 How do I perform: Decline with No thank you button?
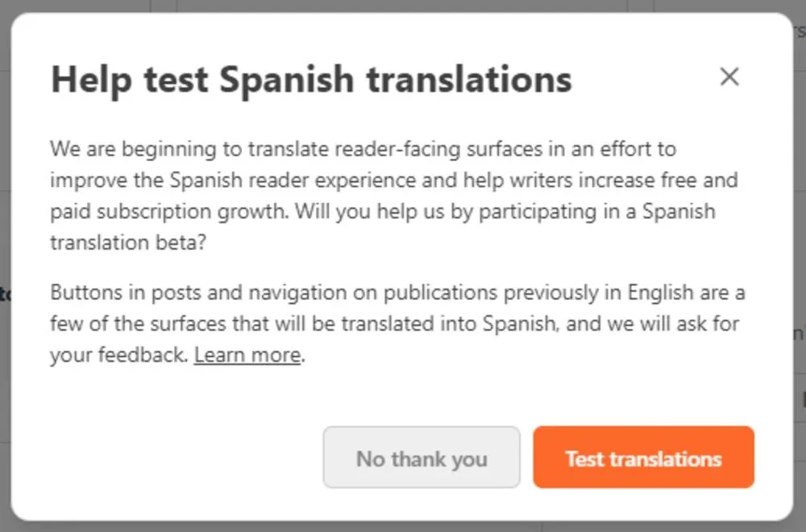[422, 458]
